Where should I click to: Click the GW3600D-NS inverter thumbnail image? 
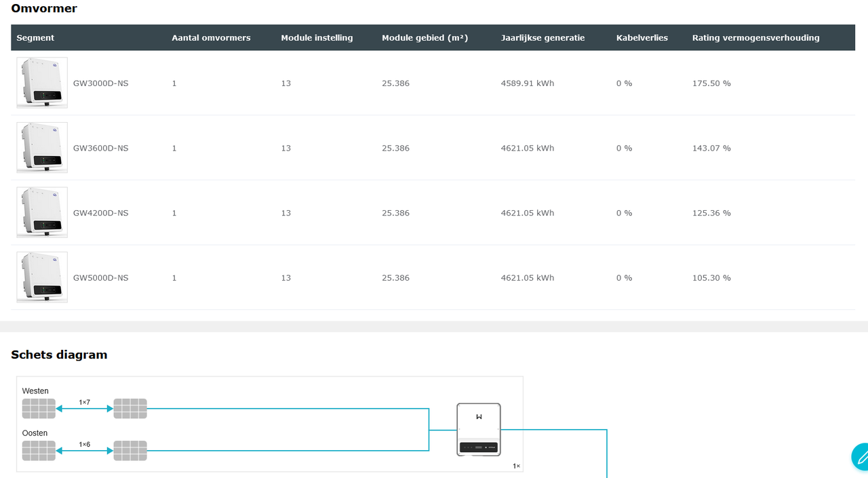click(42, 148)
